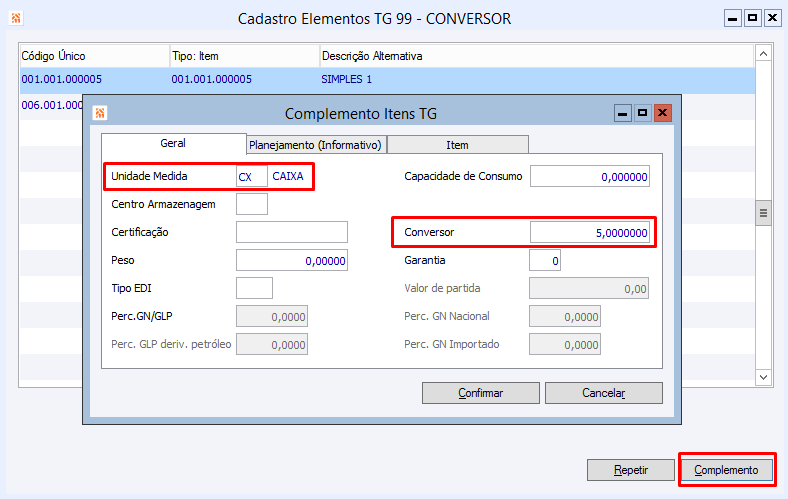Minimize the Complemento Itens TG dialog
Screen dimensions: 788x499
tap(622, 113)
